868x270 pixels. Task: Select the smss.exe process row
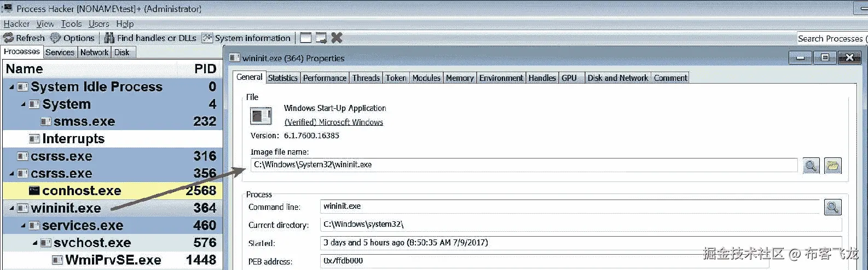tap(112, 121)
